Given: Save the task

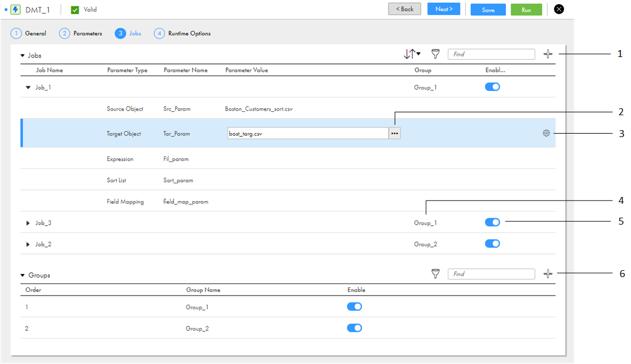Looking at the screenshot, I should (x=488, y=10).
